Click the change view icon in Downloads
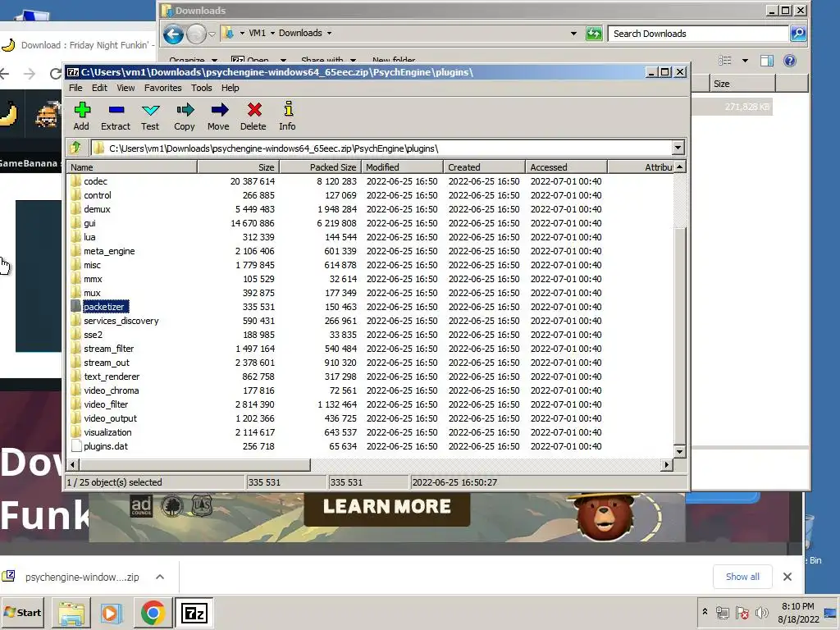 point(725,61)
